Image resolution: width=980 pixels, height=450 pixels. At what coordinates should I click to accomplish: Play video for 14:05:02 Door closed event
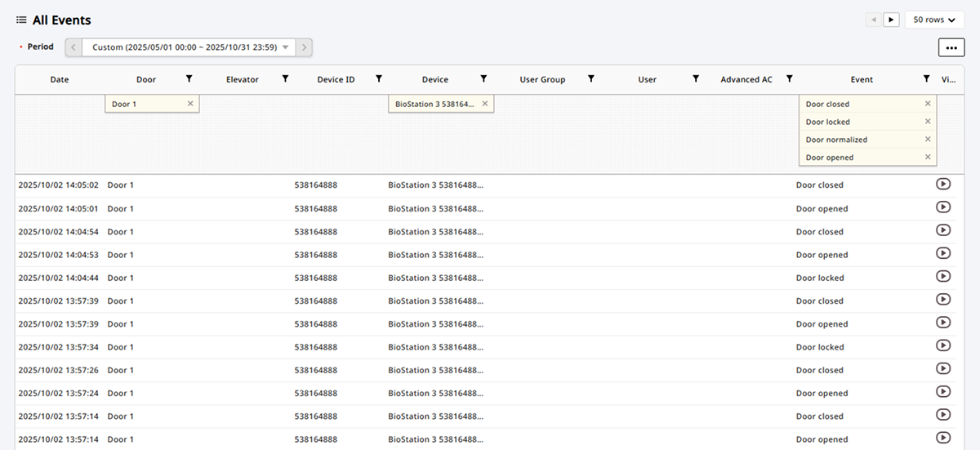tap(942, 184)
